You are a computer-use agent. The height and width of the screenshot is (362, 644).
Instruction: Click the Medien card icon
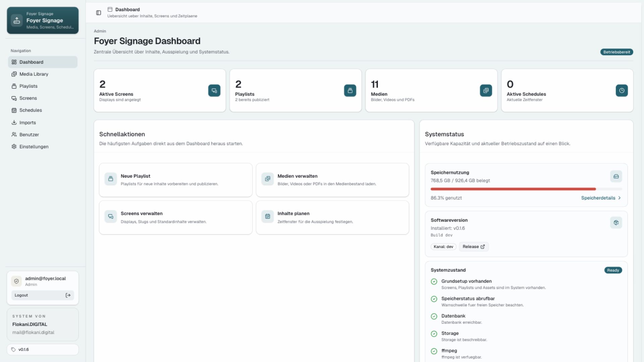coord(486,90)
